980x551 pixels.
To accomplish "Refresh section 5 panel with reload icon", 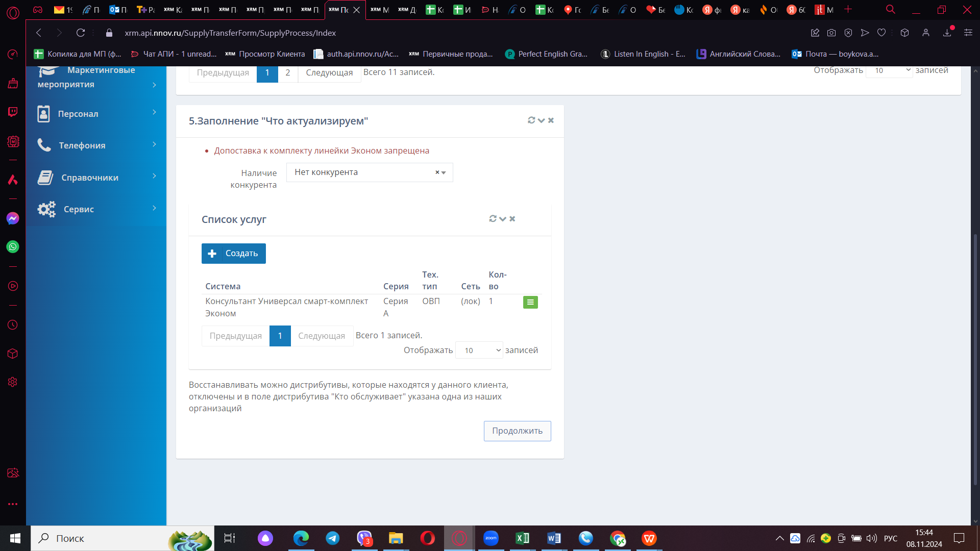I will point(531,120).
